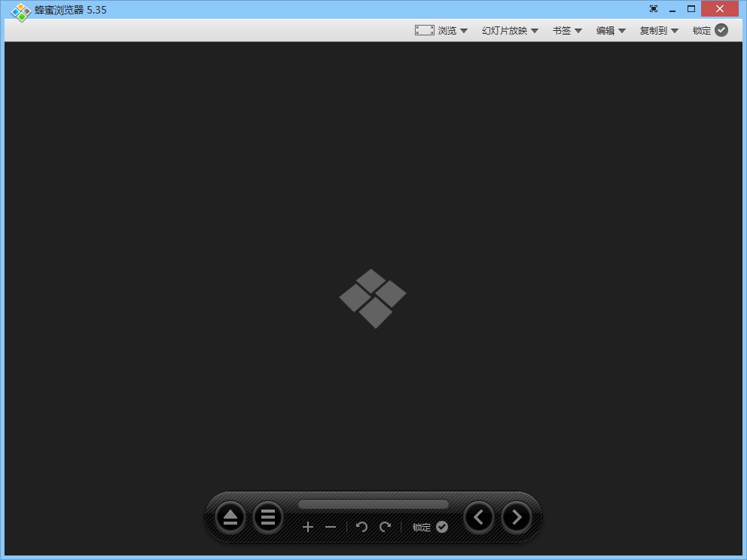Image resolution: width=747 pixels, height=560 pixels.
Task: Rotate the image counterclockwise
Action: tap(361, 527)
